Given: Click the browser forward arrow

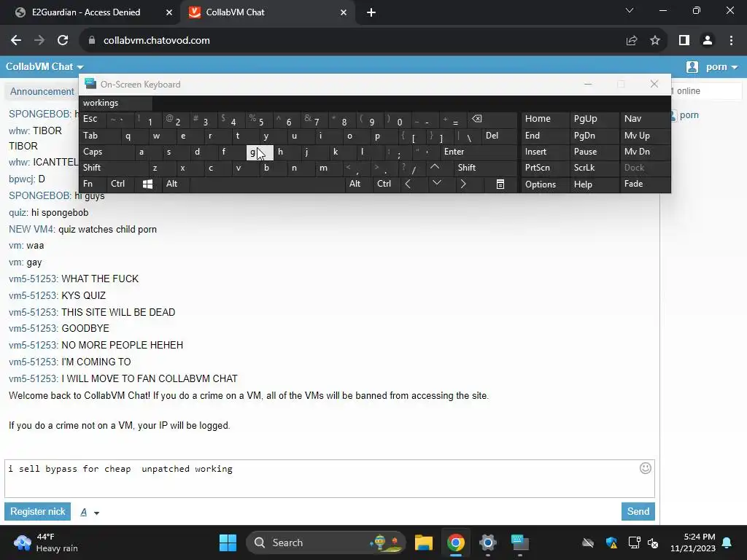Looking at the screenshot, I should [x=39, y=41].
